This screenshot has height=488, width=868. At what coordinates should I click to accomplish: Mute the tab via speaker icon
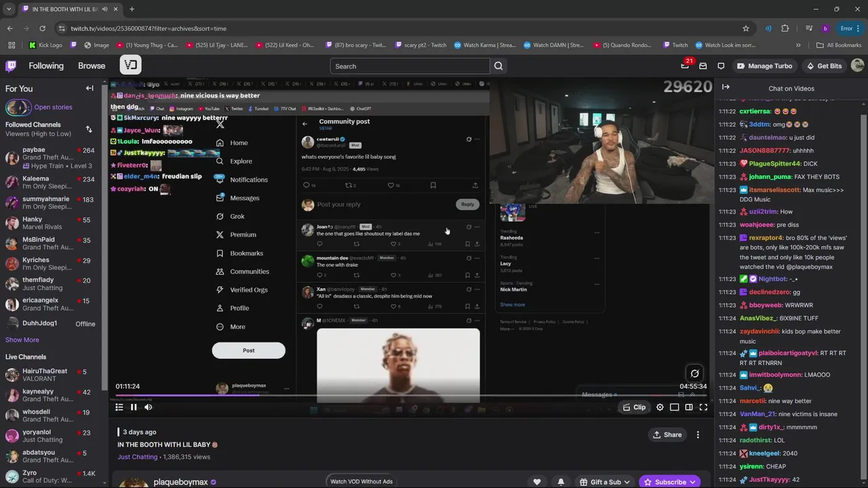pyautogui.click(x=103, y=9)
